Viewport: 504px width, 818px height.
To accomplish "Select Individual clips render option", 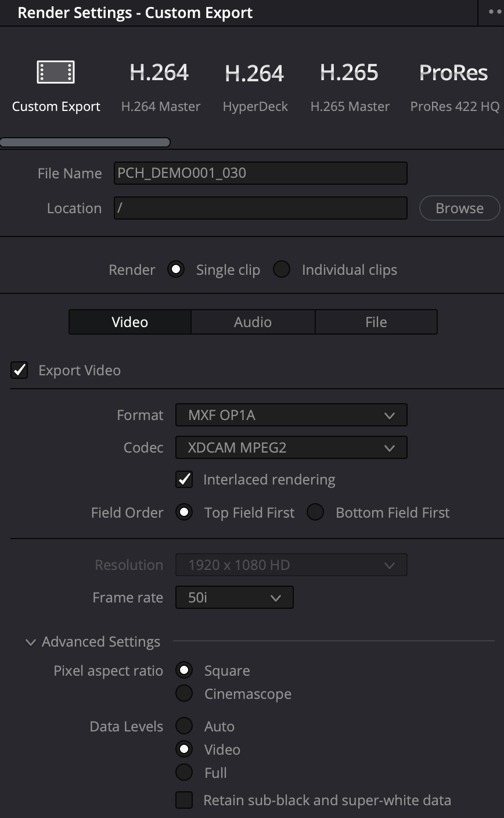I will click(x=282, y=270).
